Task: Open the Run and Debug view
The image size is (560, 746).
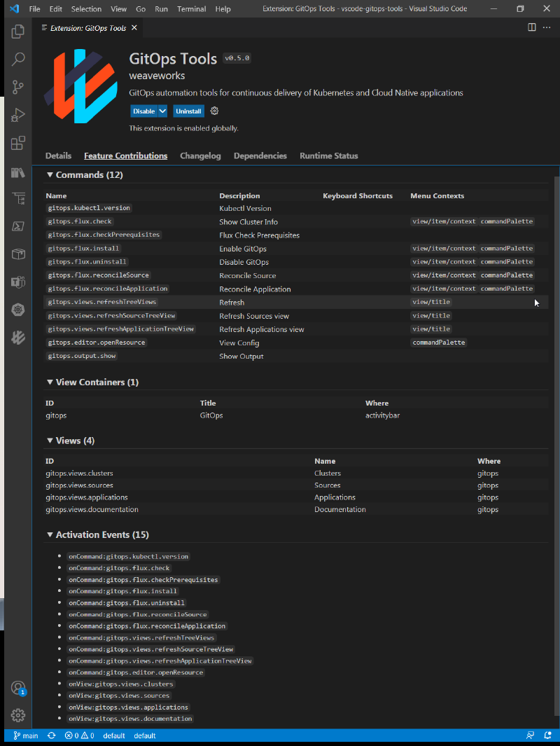Action: coord(18,116)
